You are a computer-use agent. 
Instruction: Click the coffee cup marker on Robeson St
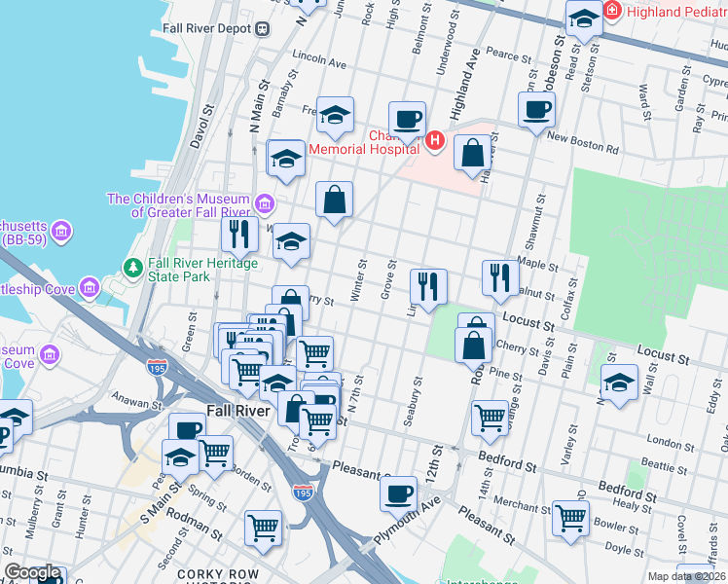coord(536,112)
